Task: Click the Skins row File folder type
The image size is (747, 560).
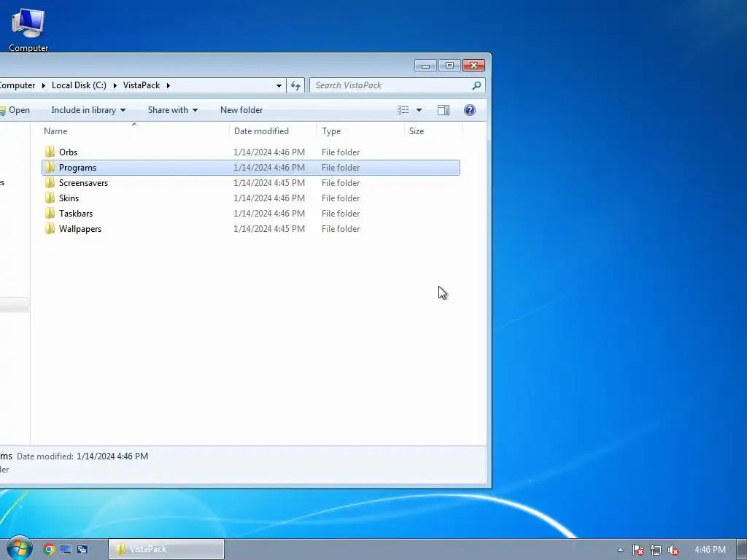Action: tap(341, 198)
